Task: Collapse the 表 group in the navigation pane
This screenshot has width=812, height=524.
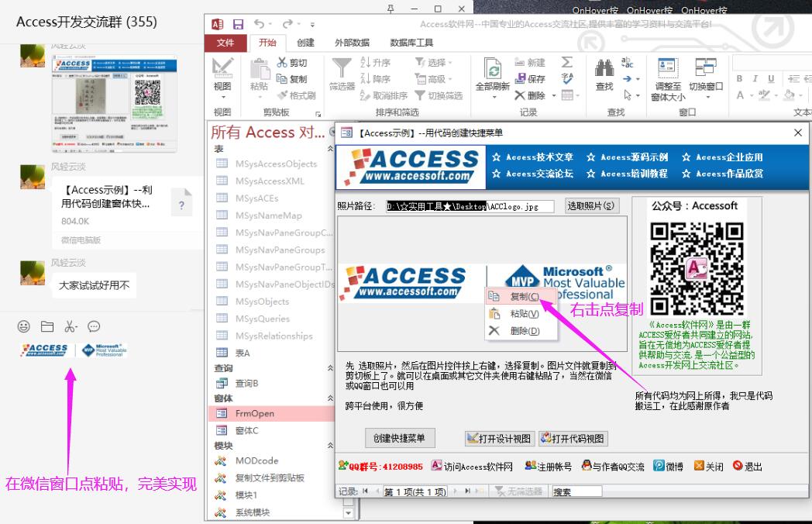Action: (330, 149)
